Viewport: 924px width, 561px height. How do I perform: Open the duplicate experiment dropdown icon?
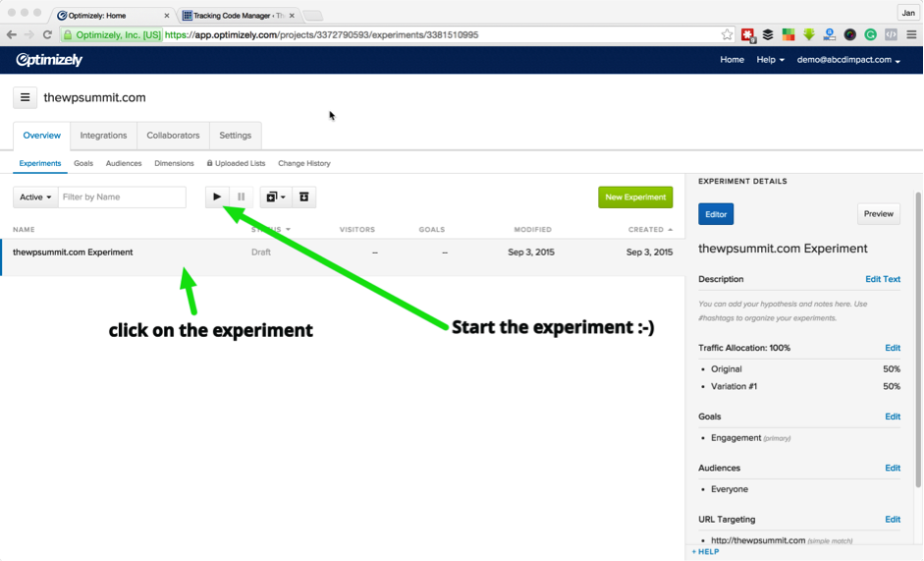[x=276, y=197]
